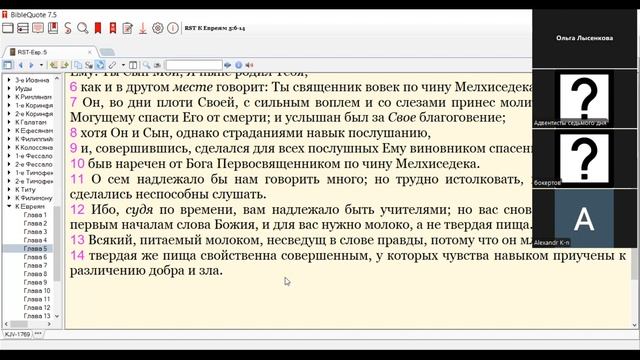Open the notes editor notepad icon

point(128,28)
